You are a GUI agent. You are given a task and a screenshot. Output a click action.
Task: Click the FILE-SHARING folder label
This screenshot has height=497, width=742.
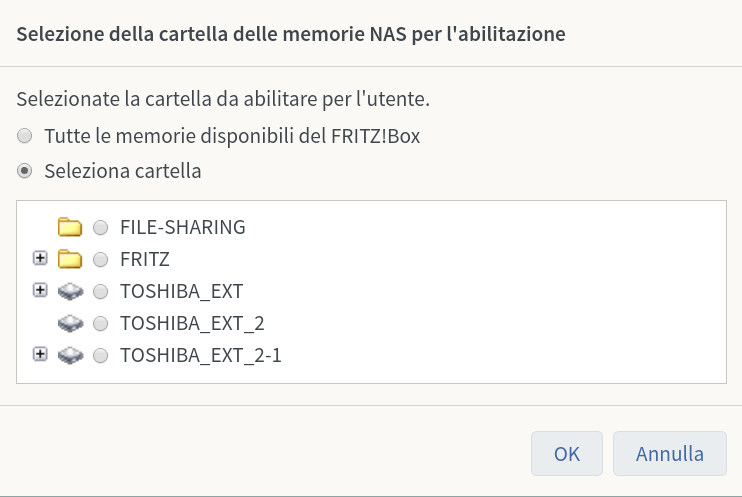tap(182, 227)
